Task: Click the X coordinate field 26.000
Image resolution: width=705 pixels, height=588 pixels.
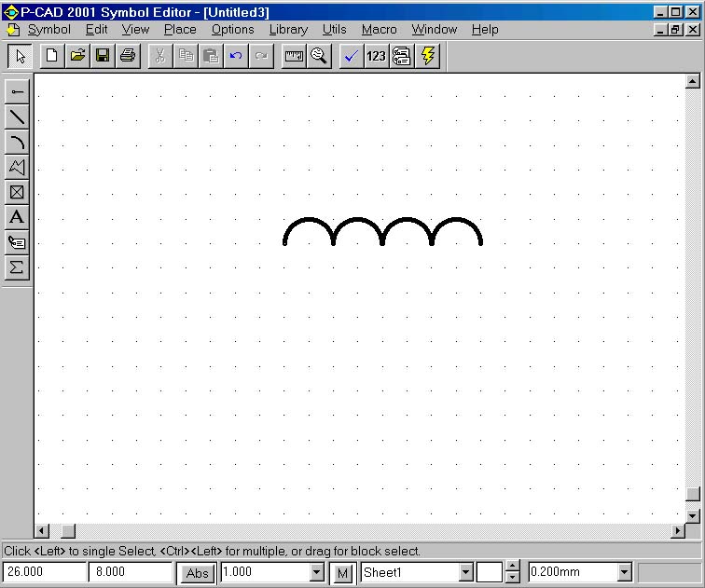Action: 45,572
